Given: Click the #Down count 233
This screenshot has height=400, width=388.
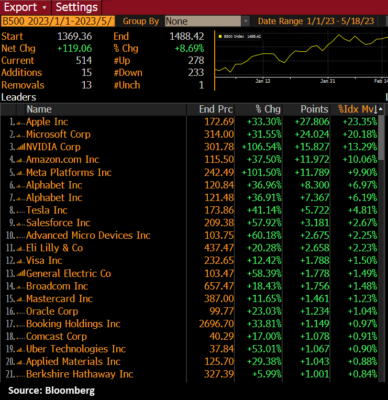Looking at the screenshot, I should point(196,72).
